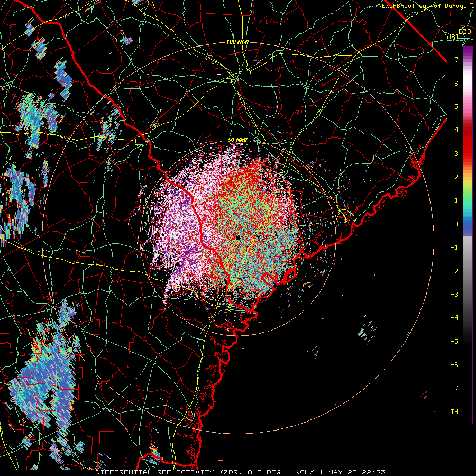This screenshot has width=476, height=476.
Task: Click the ZDR color scale bar
Action: coord(467,235)
